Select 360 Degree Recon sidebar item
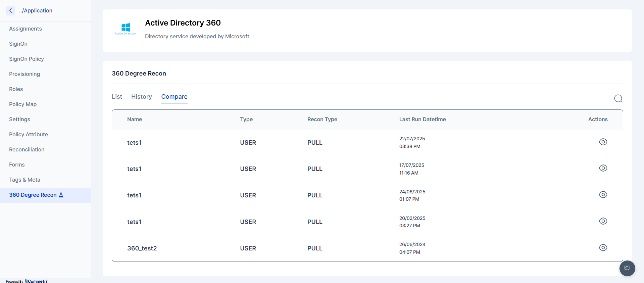Image resolution: width=644 pixels, height=283 pixels. point(45,195)
